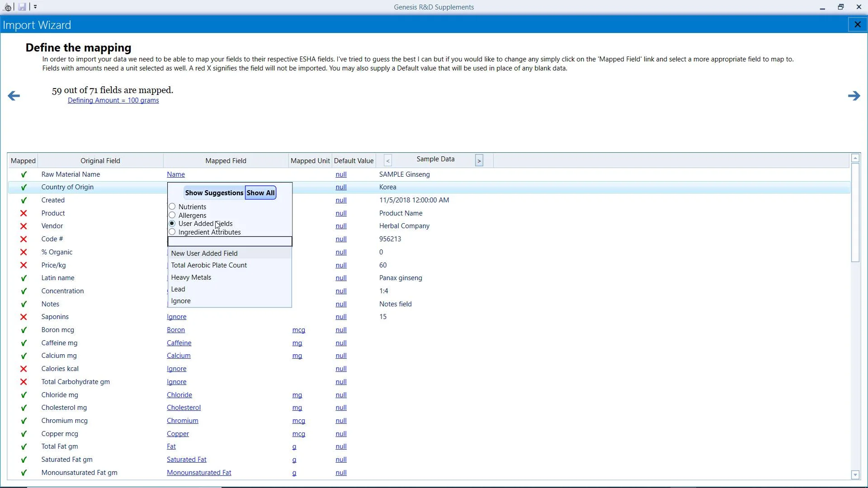Image resolution: width=868 pixels, height=488 pixels.
Task: Click the green check for Boron mcg row
Action: tap(24, 330)
